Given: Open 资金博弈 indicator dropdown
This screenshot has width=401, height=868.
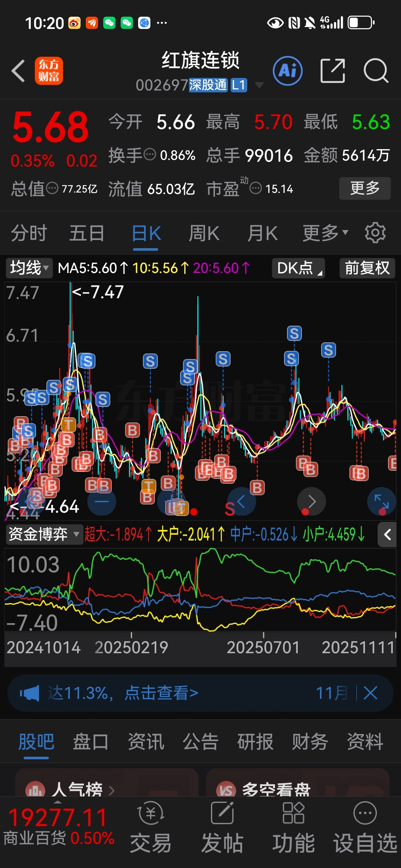Looking at the screenshot, I should coord(44,535).
